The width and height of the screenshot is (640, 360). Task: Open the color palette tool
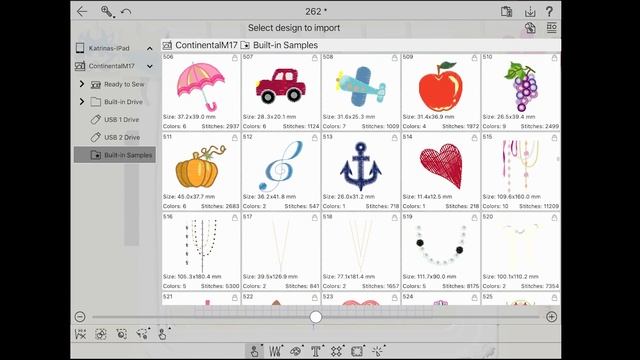296,351
